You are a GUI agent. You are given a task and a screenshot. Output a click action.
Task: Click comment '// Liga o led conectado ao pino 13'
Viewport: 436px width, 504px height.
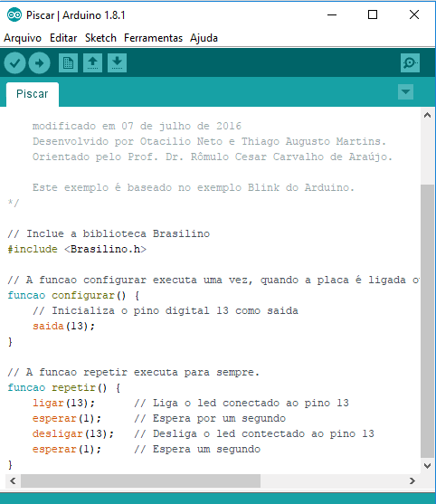pos(242,404)
